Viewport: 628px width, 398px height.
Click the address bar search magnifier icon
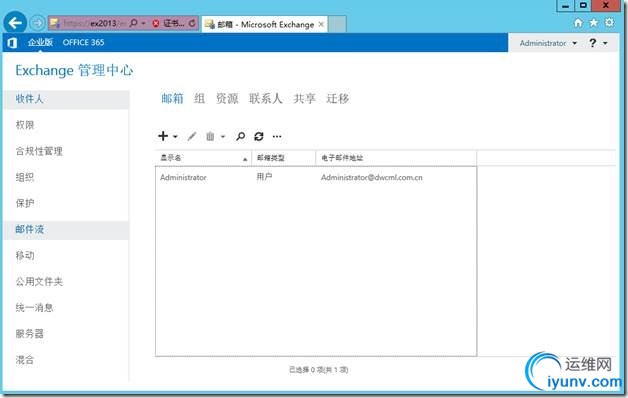coord(133,23)
